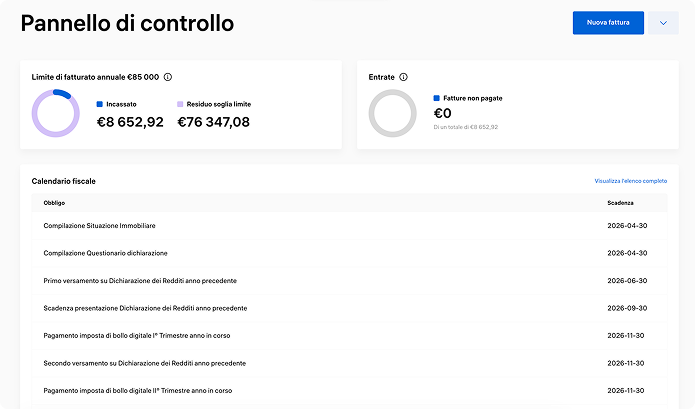Select the Compilazione Situazione Immobiliare row
The image size is (695, 409).
coord(99,226)
